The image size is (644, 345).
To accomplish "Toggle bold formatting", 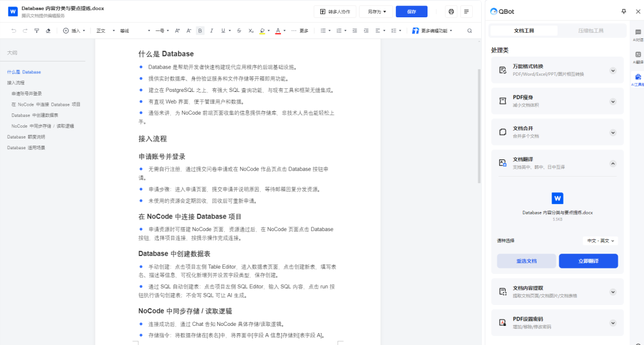I will (200, 30).
